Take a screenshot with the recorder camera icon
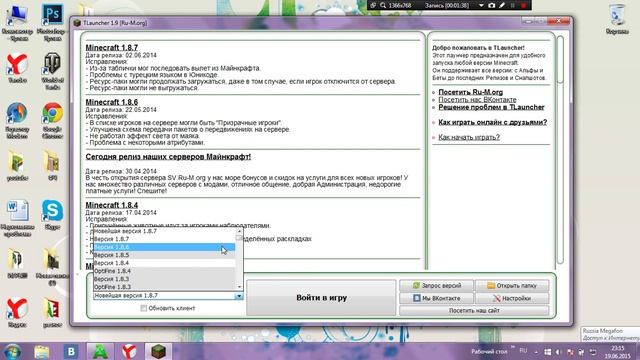This screenshot has height=360, width=640. (x=491, y=5)
